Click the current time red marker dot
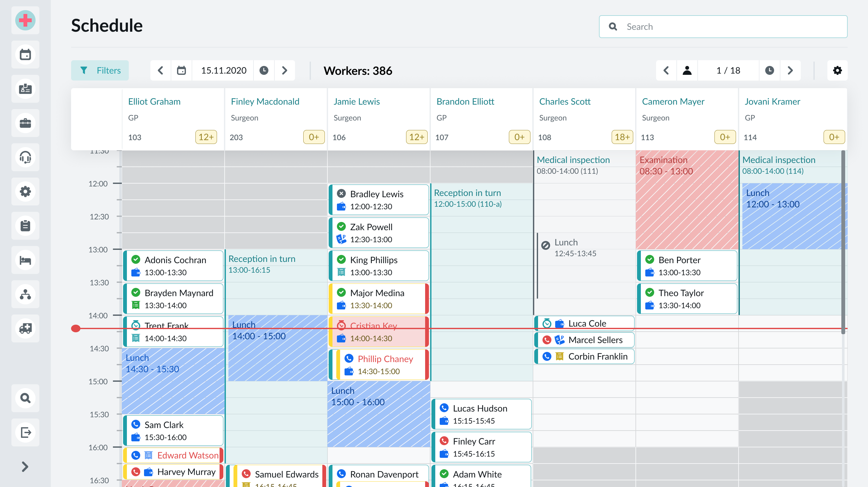The image size is (868, 487). click(76, 328)
